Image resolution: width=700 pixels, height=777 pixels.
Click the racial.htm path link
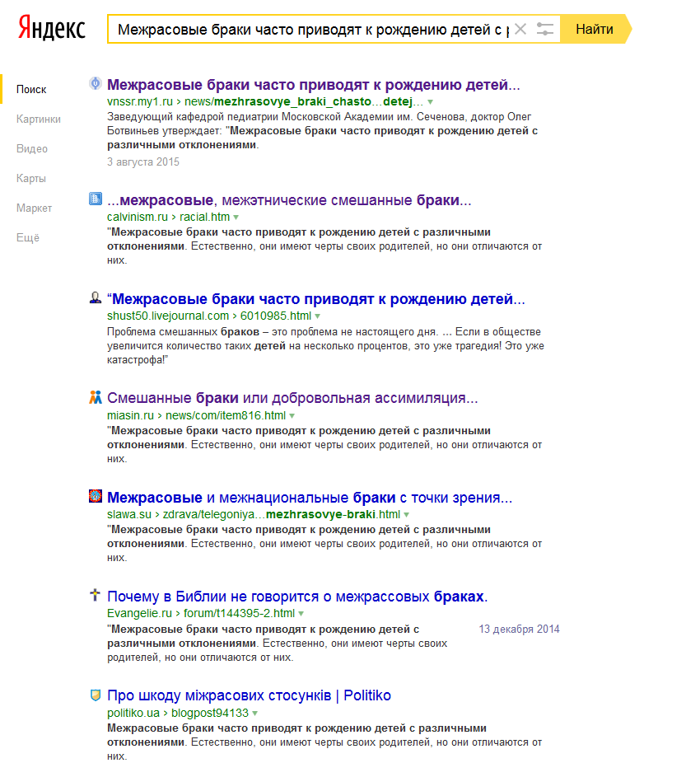(x=204, y=217)
